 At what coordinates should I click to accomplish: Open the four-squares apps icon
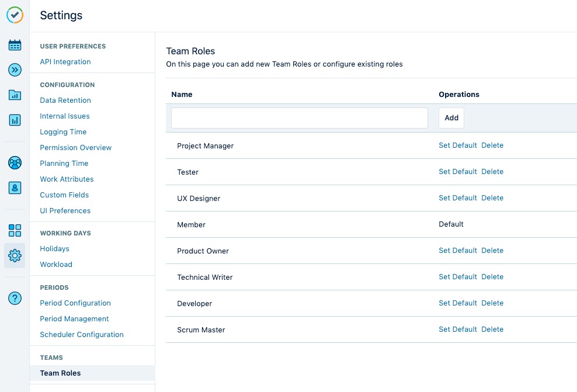(x=15, y=230)
